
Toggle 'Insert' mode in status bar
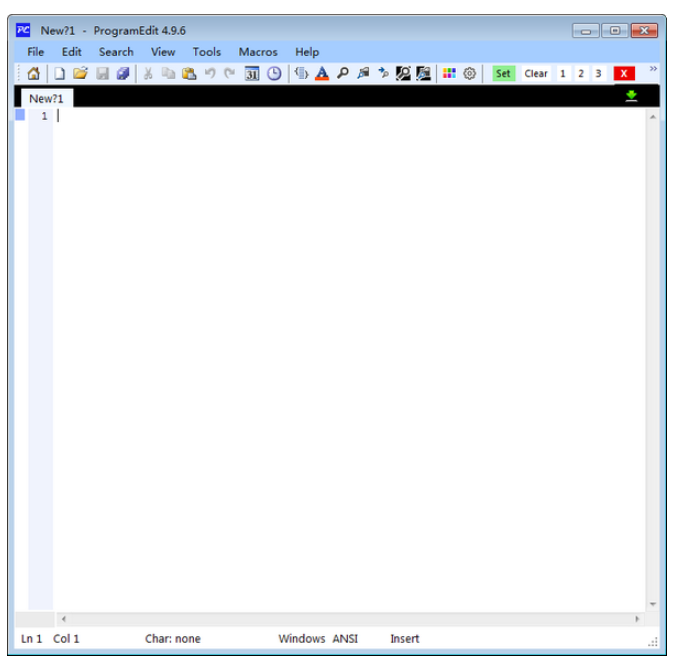click(x=404, y=639)
